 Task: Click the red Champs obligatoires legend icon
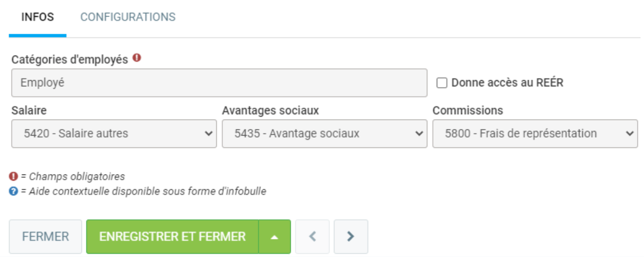(x=13, y=176)
